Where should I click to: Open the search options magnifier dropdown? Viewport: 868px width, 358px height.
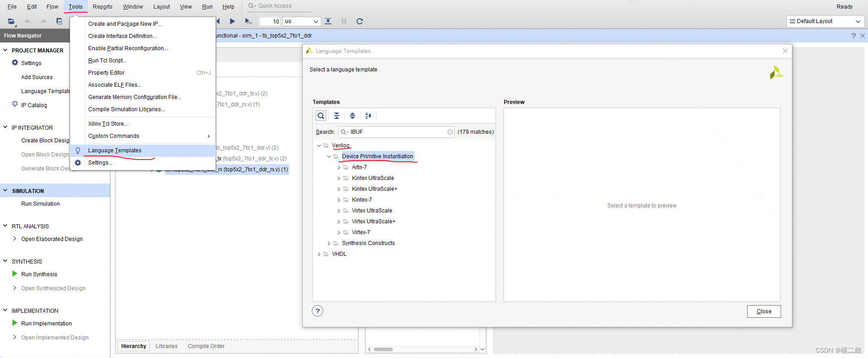344,132
